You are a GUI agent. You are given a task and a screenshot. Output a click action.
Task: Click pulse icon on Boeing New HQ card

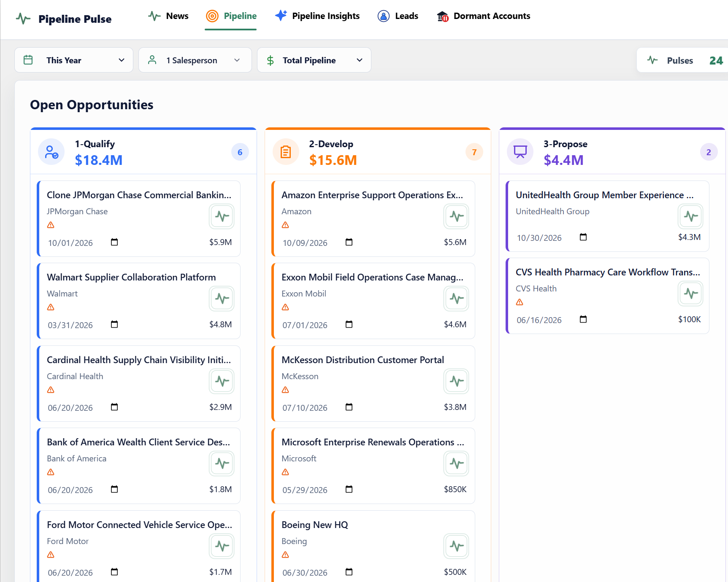[x=457, y=546]
